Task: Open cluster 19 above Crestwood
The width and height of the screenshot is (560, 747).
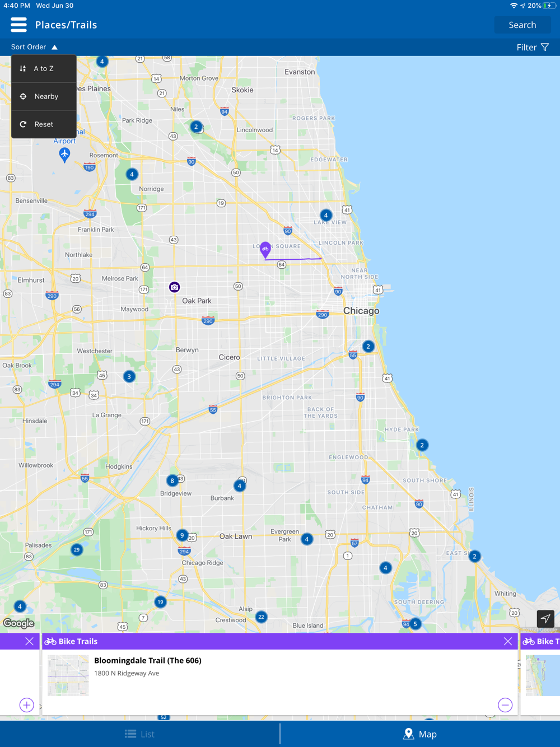Action: tap(161, 602)
